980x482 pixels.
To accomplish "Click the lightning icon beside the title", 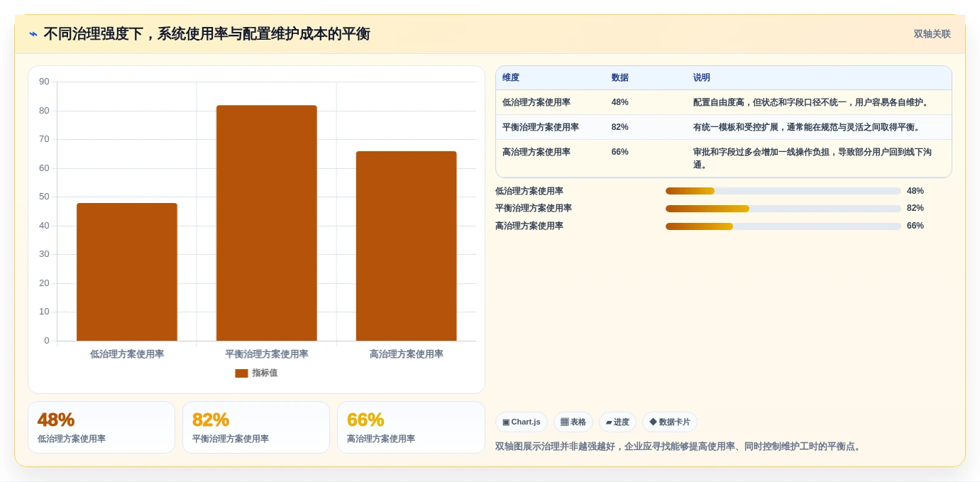I will click(x=33, y=34).
